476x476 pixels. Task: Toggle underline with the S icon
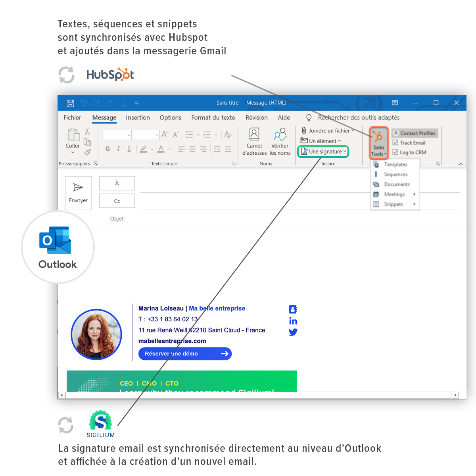(x=129, y=149)
